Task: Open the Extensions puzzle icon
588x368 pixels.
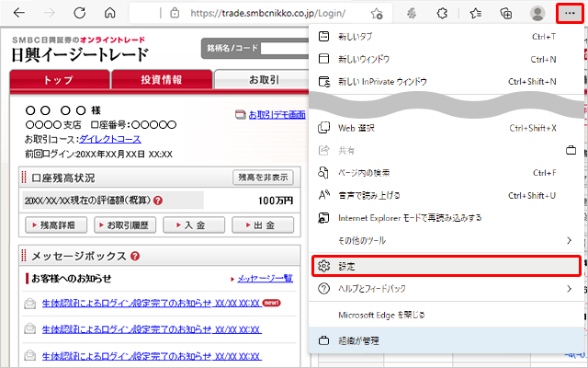Action: [440, 14]
